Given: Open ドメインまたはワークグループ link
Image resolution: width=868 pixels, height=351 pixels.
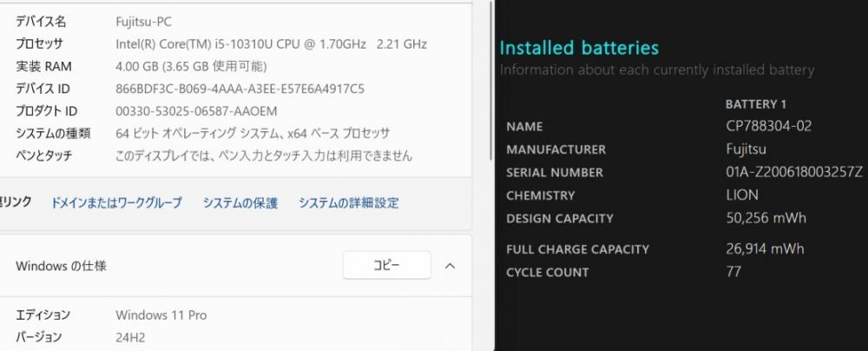Looking at the screenshot, I should pos(116,203).
